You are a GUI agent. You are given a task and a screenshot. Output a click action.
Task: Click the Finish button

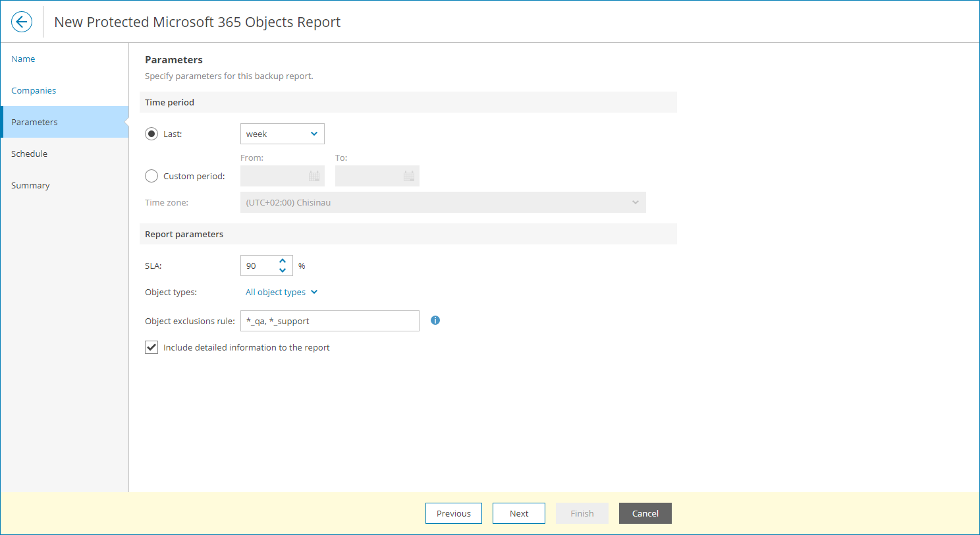(x=582, y=513)
